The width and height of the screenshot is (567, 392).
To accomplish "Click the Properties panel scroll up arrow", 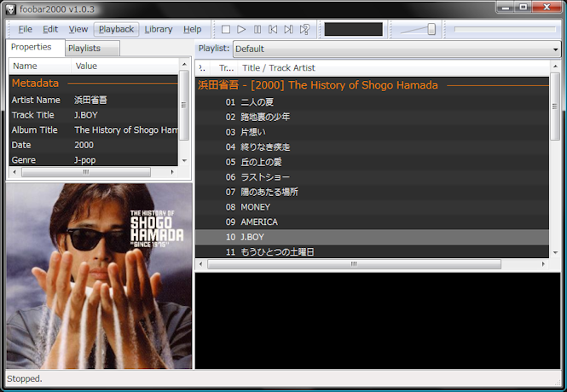I will click(x=184, y=64).
